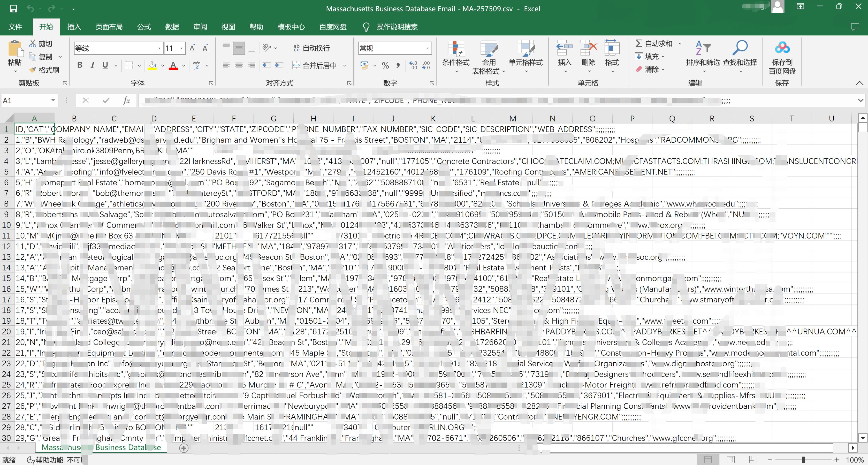The width and height of the screenshot is (868, 465).
Task: Switch to page break preview button
Action: pyautogui.click(x=753, y=460)
